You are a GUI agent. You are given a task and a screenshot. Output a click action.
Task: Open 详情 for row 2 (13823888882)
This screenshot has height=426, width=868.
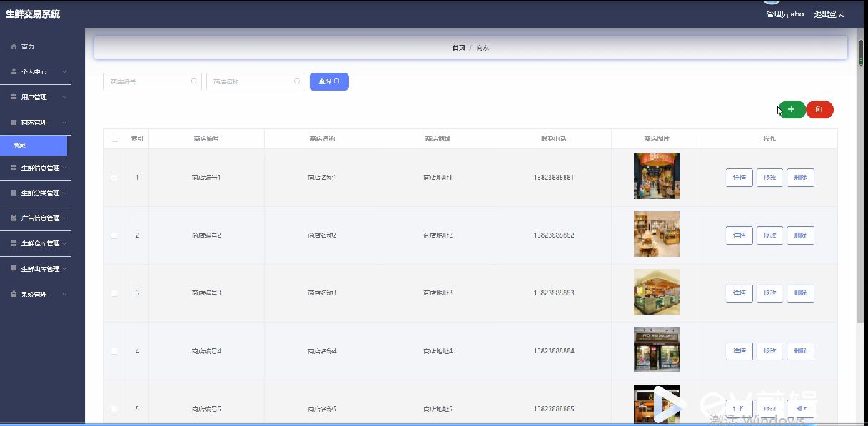739,235
